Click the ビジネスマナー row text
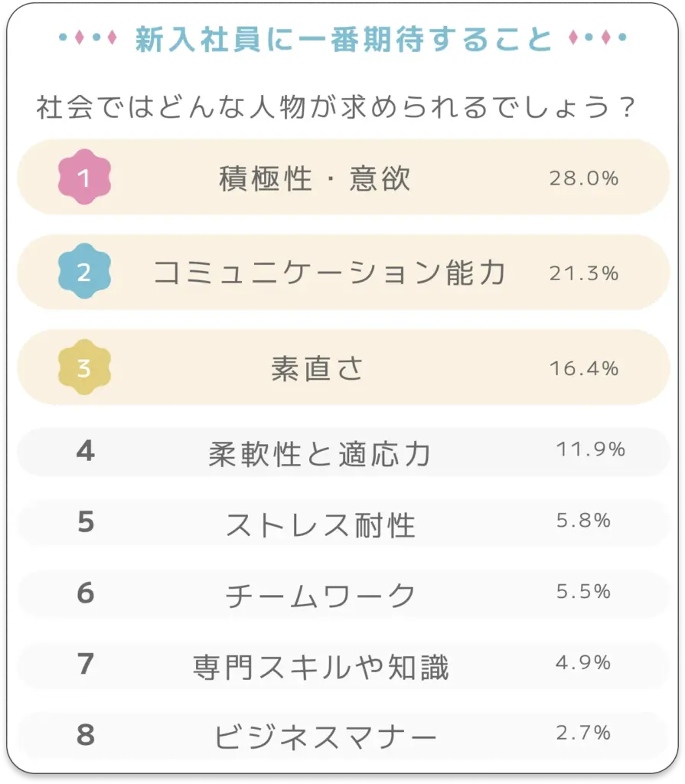 click(x=325, y=737)
